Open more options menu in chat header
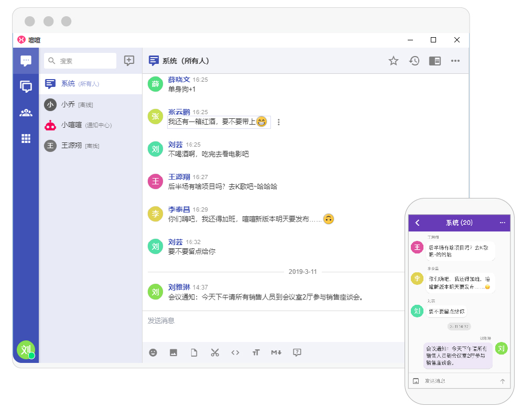The width and height of the screenshot is (523, 420). coord(455,61)
